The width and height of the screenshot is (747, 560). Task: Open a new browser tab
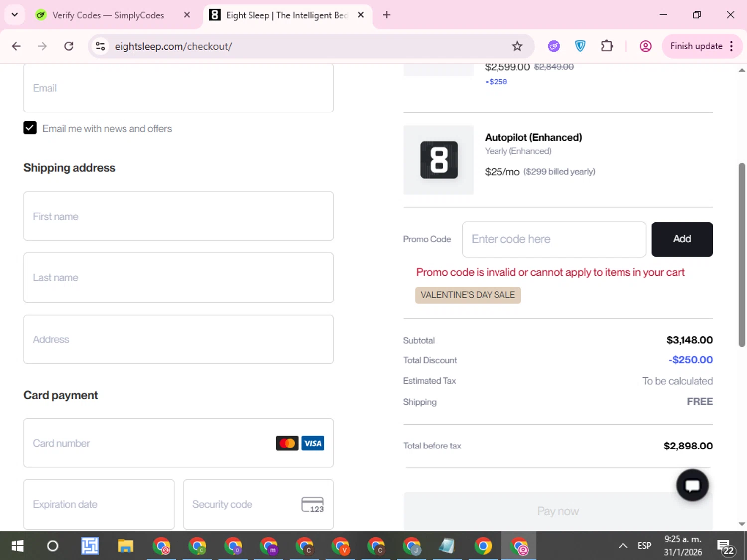[386, 15]
